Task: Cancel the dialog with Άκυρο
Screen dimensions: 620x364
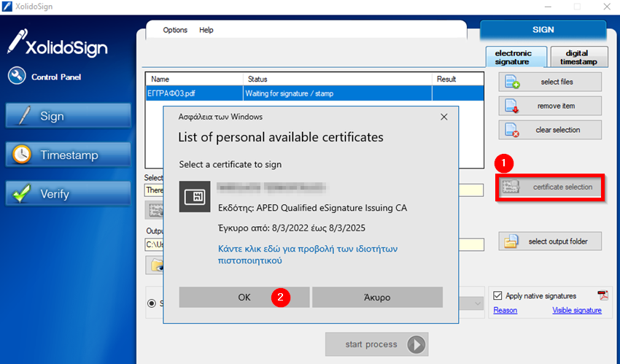Action: [x=377, y=297]
